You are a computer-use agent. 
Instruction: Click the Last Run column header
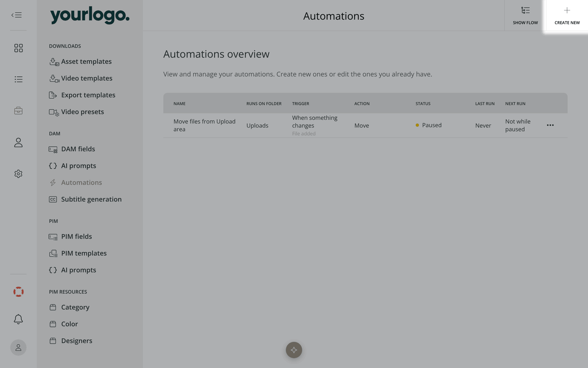click(485, 104)
